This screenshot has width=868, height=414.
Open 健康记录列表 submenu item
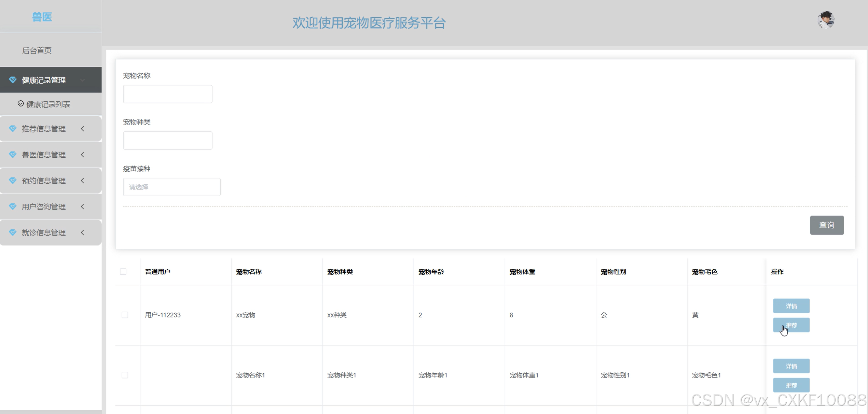point(48,104)
